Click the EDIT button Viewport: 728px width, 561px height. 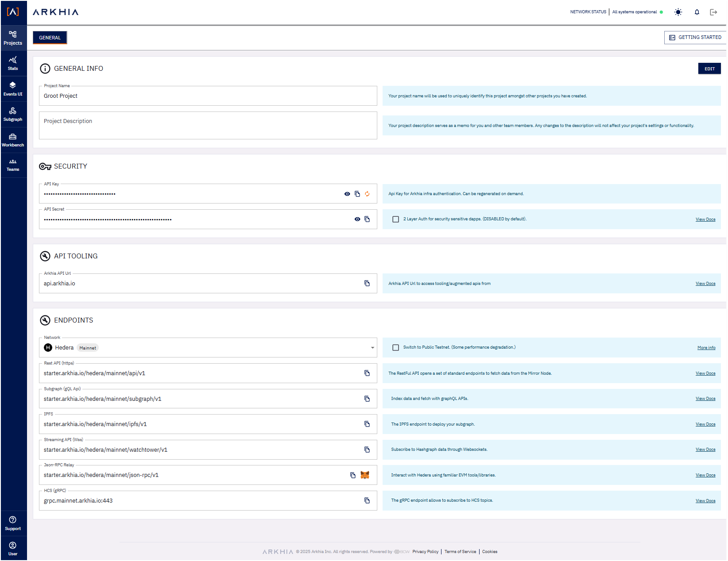click(709, 69)
